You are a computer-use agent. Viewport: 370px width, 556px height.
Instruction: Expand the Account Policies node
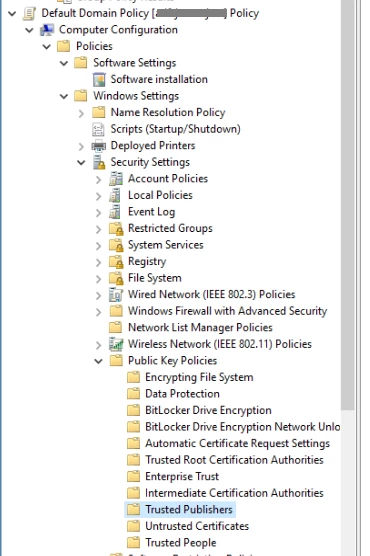coord(99,179)
